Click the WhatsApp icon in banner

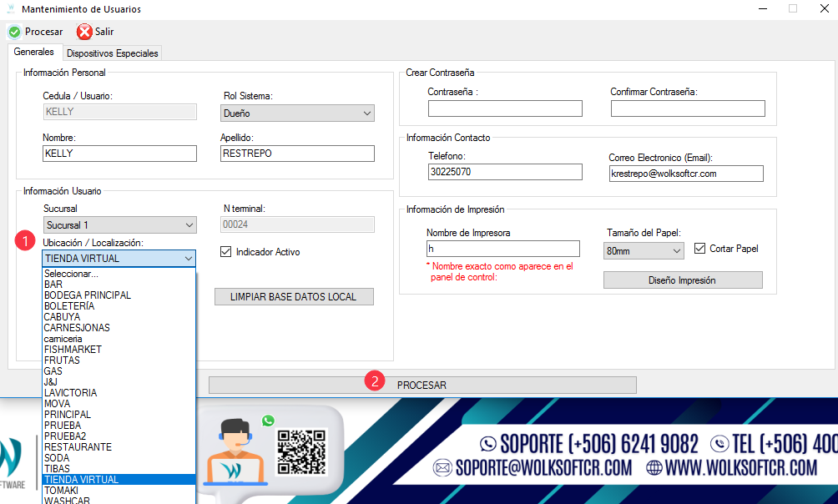[x=268, y=421]
